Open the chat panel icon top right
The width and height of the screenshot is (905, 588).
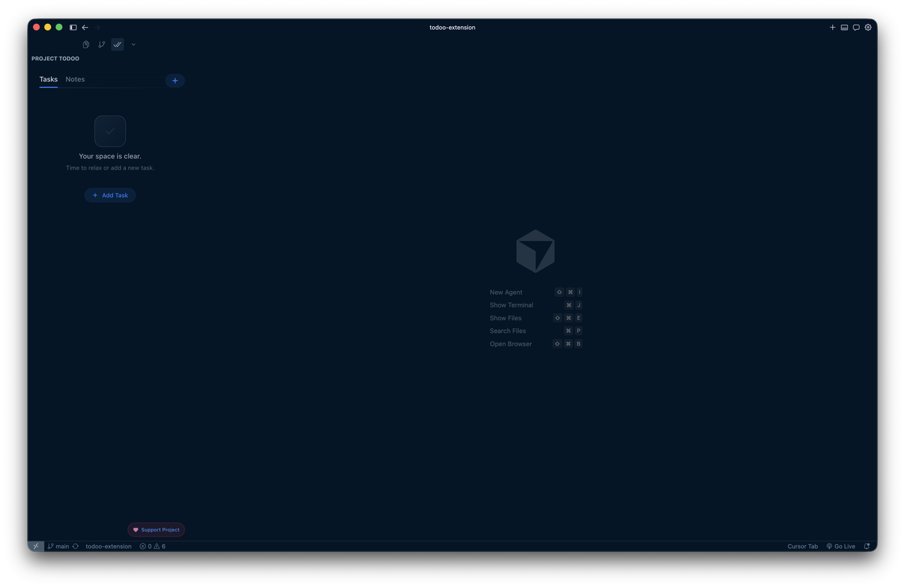pyautogui.click(x=856, y=27)
